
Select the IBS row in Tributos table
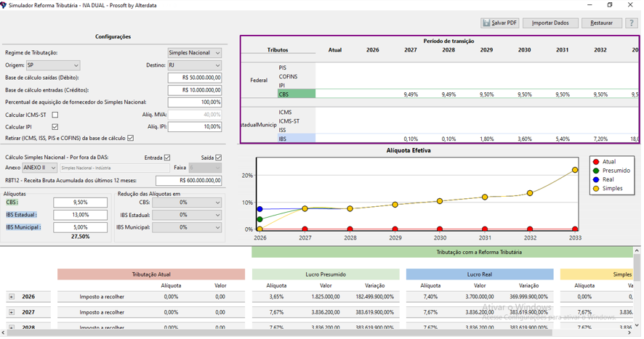click(297, 139)
